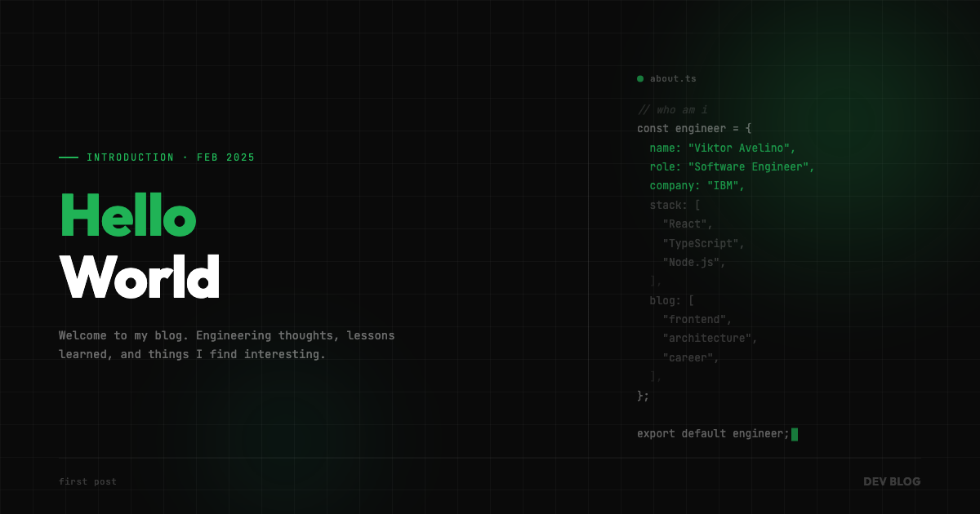Click the white World heading
The width and height of the screenshot is (980, 514).
tap(140, 277)
